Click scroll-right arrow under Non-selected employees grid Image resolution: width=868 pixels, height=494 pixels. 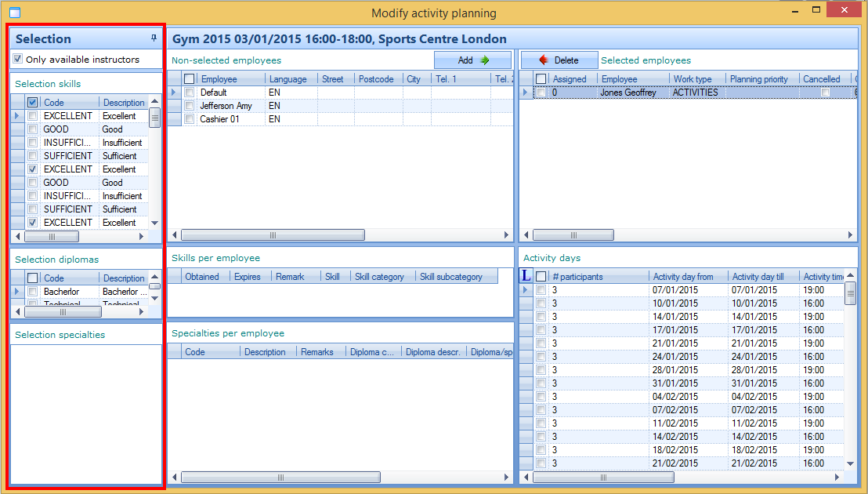506,235
